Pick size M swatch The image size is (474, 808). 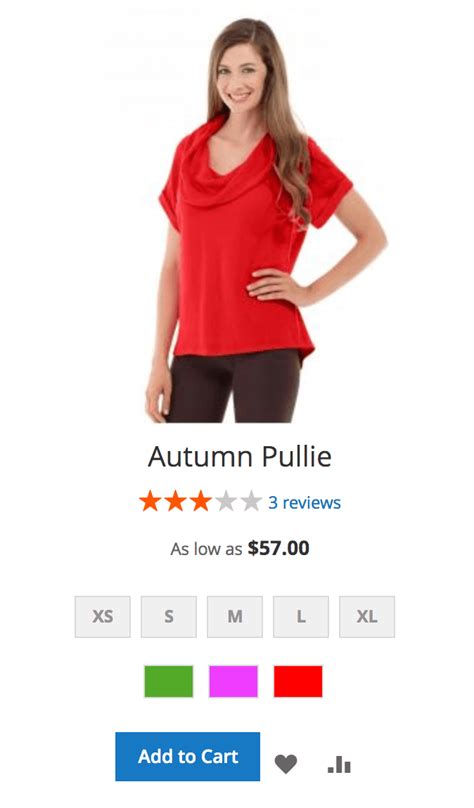[x=235, y=617]
